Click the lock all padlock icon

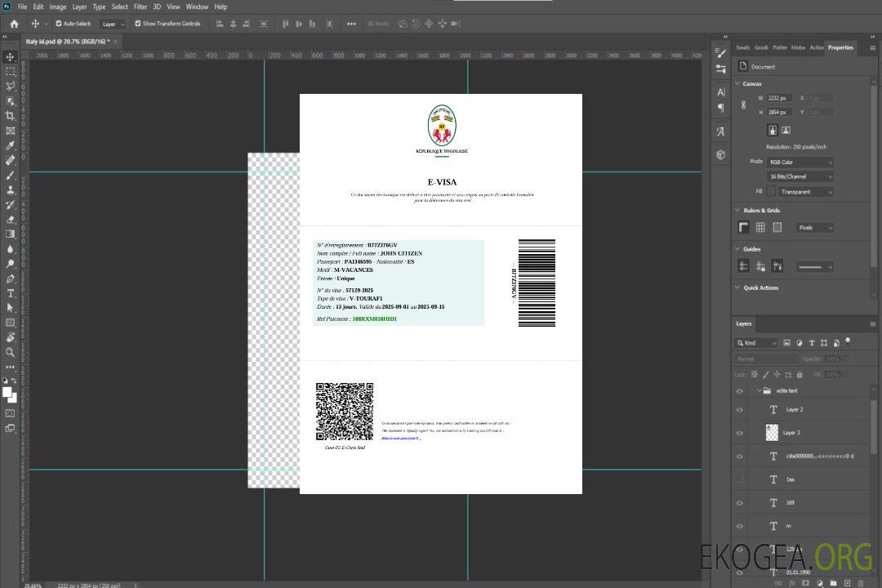pos(800,374)
